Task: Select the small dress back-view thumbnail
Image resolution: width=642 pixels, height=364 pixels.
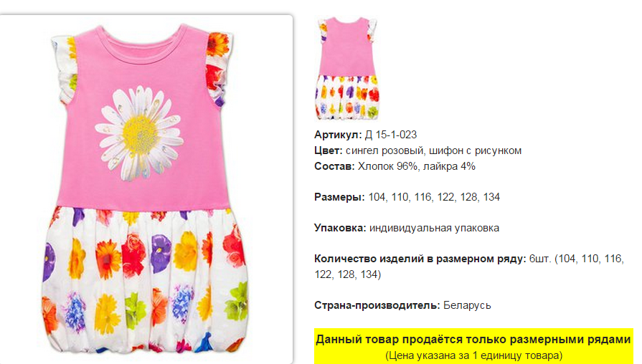Action: (x=347, y=69)
